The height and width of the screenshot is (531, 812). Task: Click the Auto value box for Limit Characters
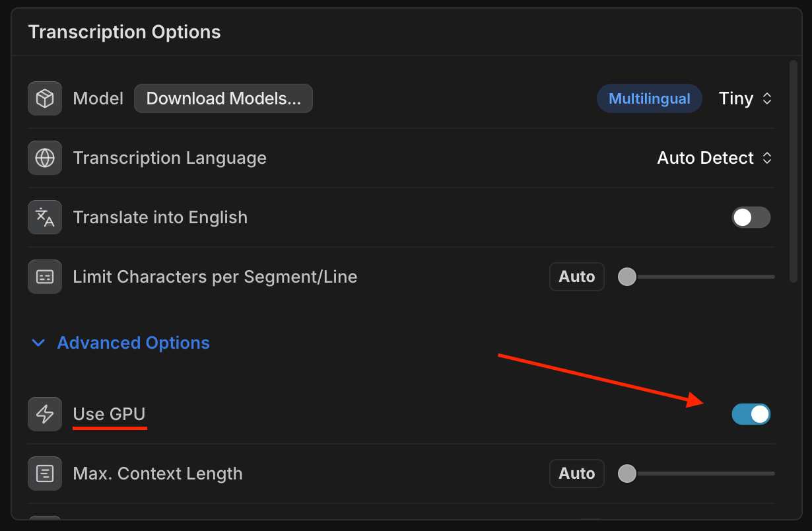(x=577, y=277)
